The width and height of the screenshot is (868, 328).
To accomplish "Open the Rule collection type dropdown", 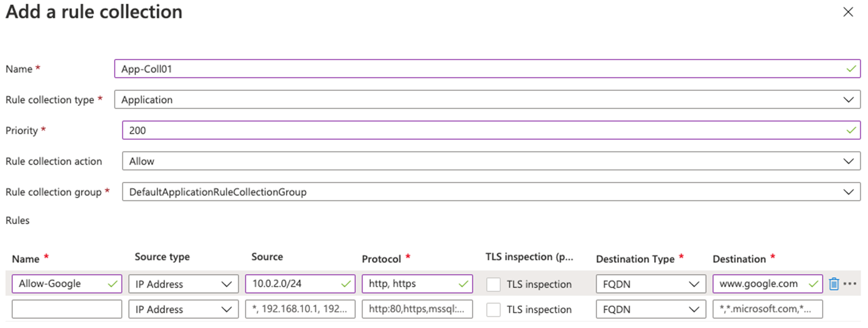I will [487, 100].
